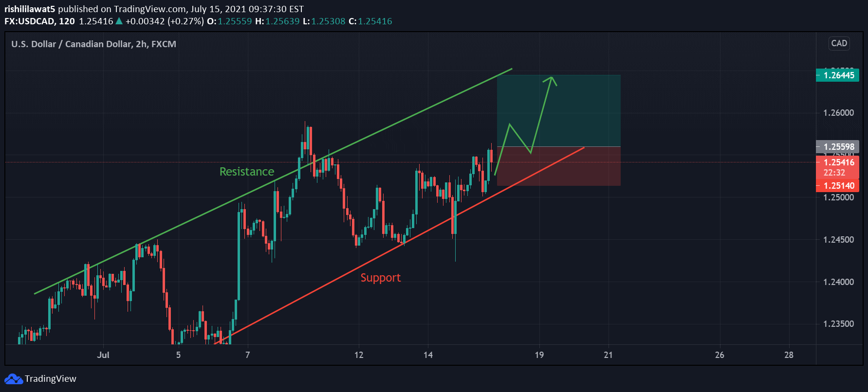Click the 1.24500 price axis label
The height and width of the screenshot is (392, 868).
(838, 240)
